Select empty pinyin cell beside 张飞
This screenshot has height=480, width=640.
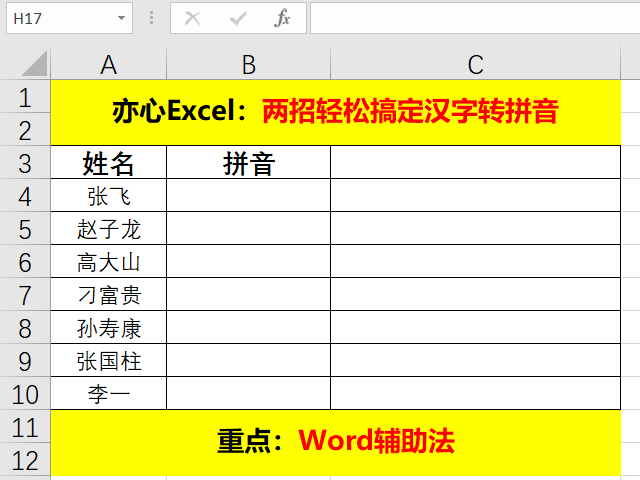pyautogui.click(x=249, y=196)
